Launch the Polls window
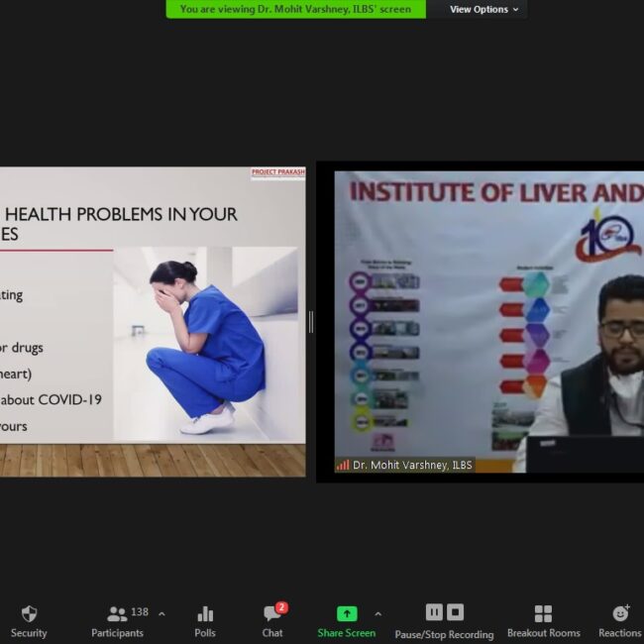The image size is (644, 644). click(x=205, y=614)
